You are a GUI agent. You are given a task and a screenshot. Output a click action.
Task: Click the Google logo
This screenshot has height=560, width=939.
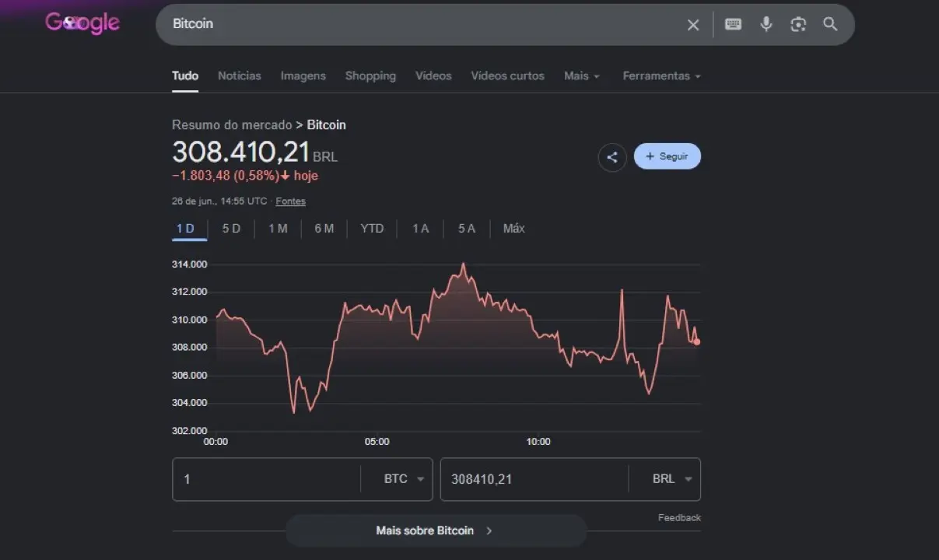point(82,23)
